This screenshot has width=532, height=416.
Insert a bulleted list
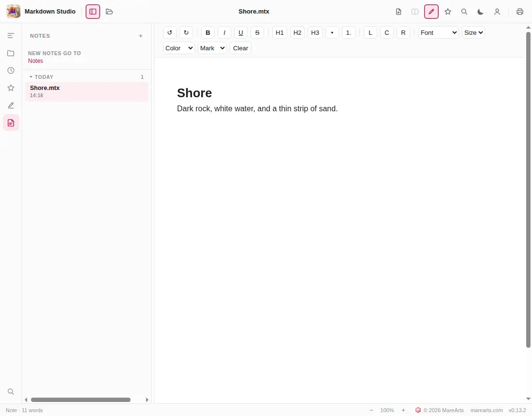(332, 32)
